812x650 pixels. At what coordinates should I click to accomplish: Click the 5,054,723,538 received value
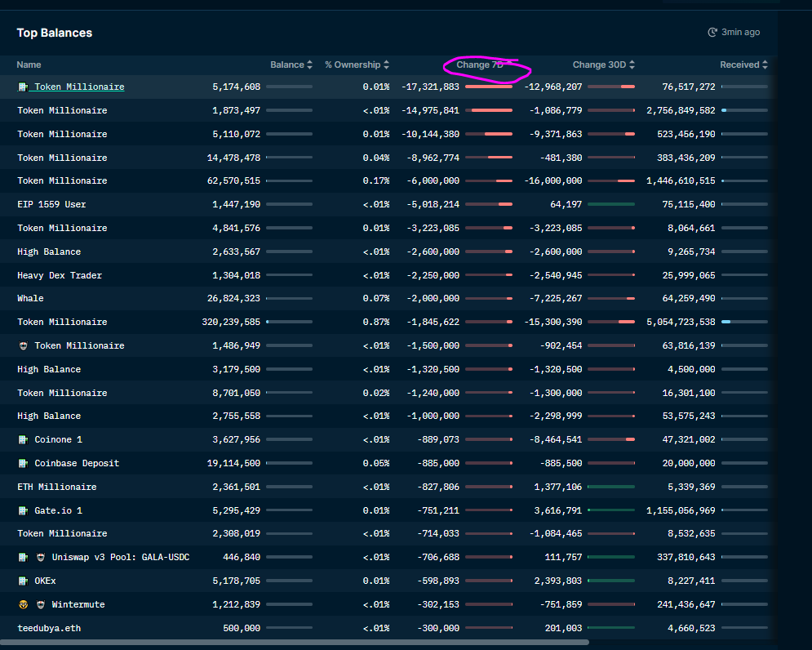point(681,322)
